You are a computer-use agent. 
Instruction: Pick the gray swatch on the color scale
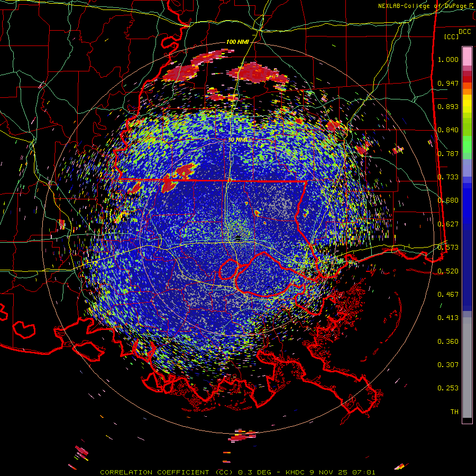pos(467,368)
